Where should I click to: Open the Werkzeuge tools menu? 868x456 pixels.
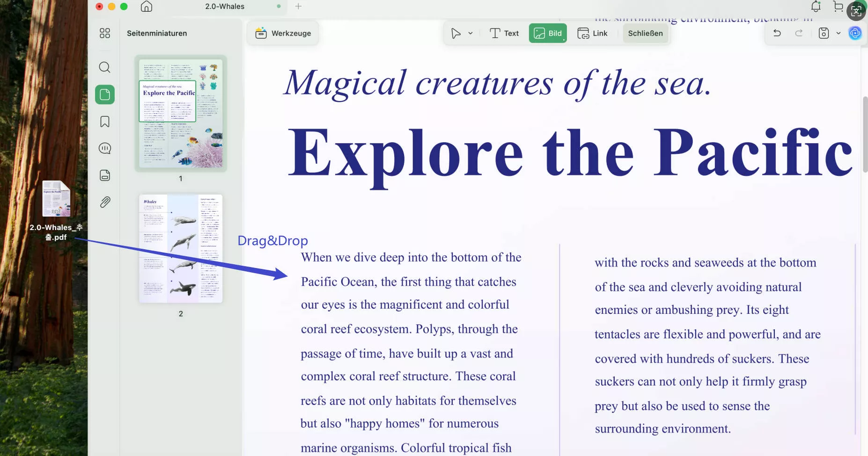283,33
